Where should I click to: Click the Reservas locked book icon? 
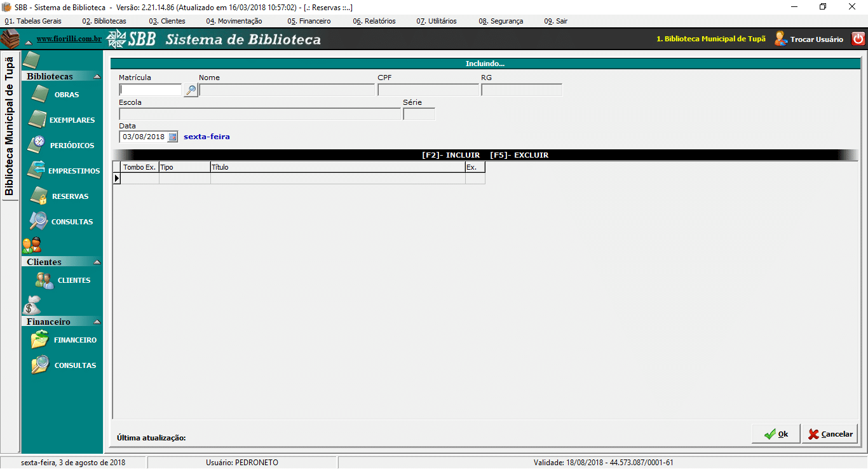[x=39, y=196]
